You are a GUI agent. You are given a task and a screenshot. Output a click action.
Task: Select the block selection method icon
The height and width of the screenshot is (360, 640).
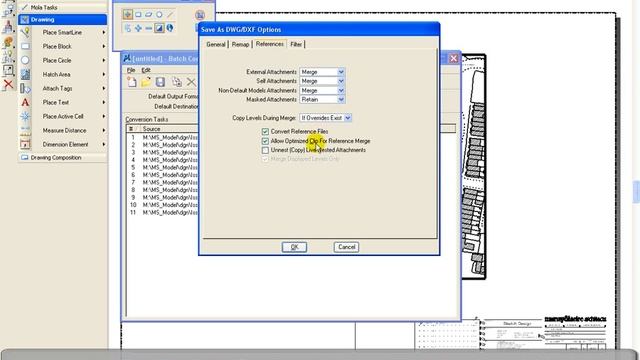click(138, 15)
